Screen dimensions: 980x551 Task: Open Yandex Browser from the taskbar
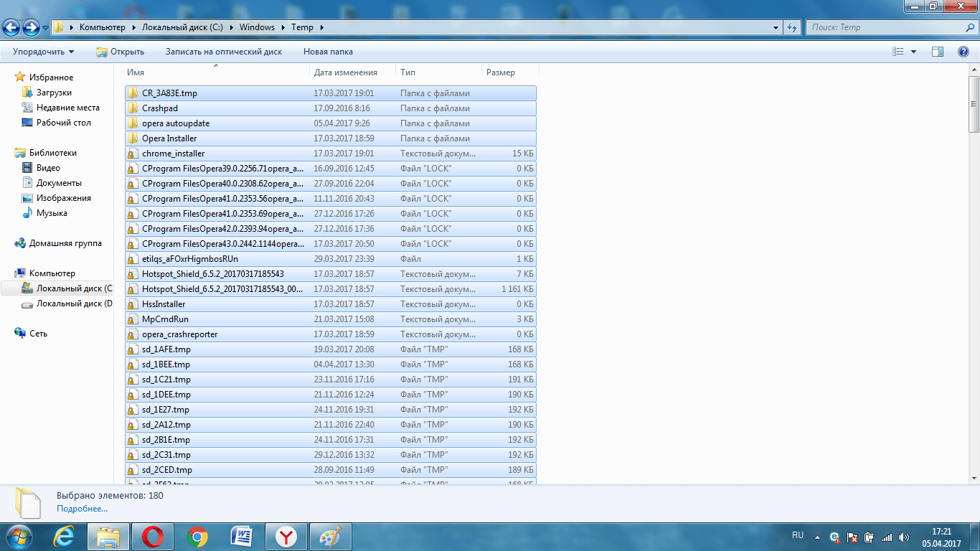[x=286, y=536]
